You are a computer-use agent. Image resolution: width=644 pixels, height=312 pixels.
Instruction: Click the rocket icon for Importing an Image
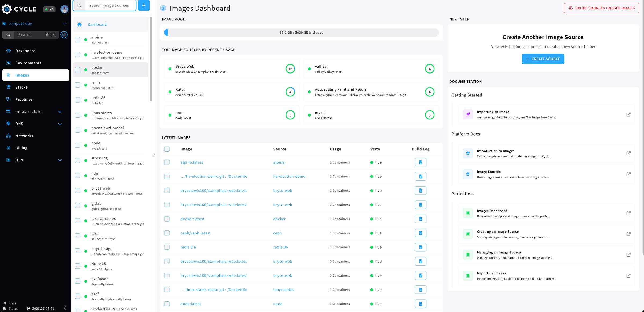tap(468, 114)
